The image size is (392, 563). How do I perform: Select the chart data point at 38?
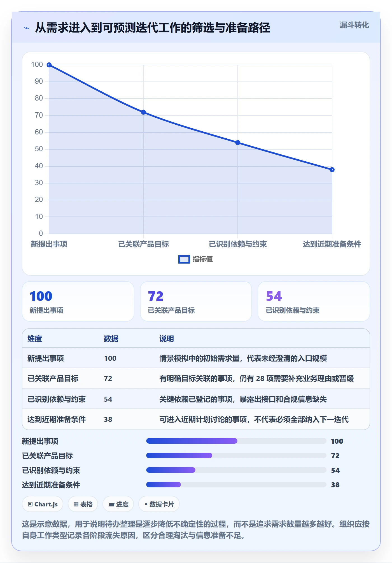[332, 169]
